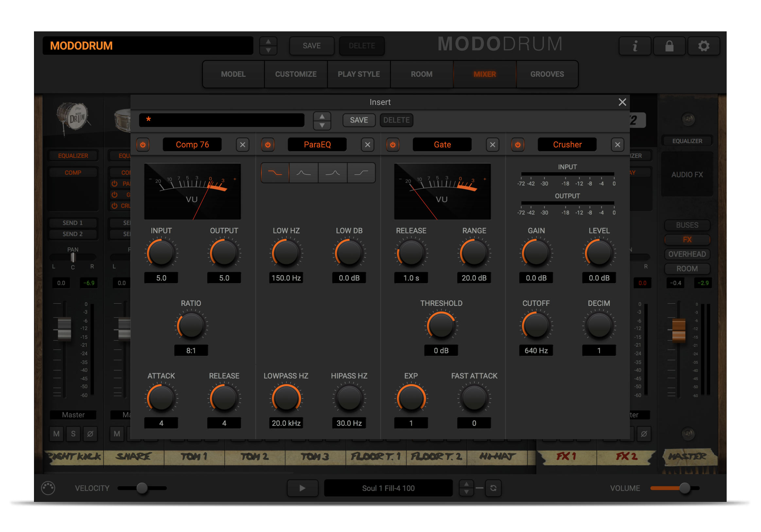Open the ROOM tab
The image size is (761, 532).
pos(422,74)
